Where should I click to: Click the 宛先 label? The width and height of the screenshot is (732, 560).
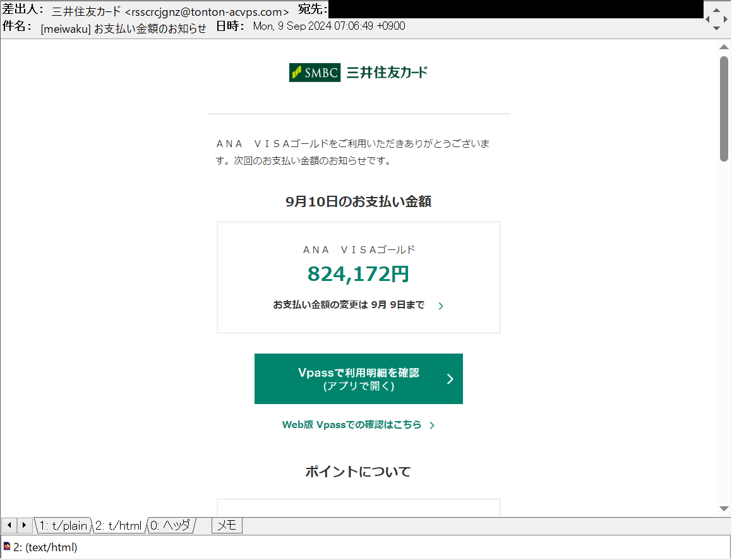pyautogui.click(x=312, y=9)
